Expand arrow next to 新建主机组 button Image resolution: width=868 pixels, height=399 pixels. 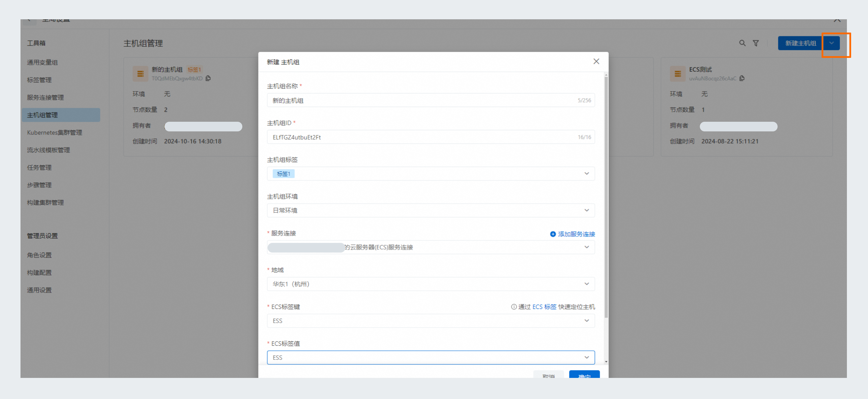(x=832, y=43)
